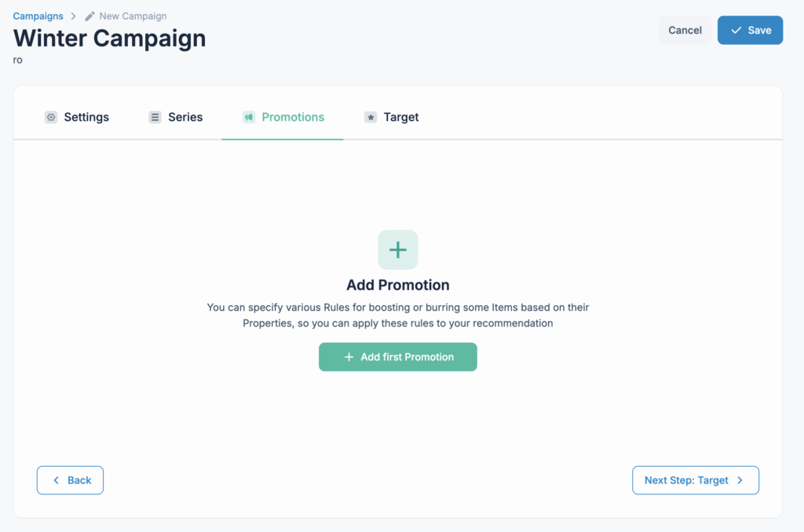Click the left chevron in Back button
This screenshot has width=804, height=532.
click(x=57, y=480)
